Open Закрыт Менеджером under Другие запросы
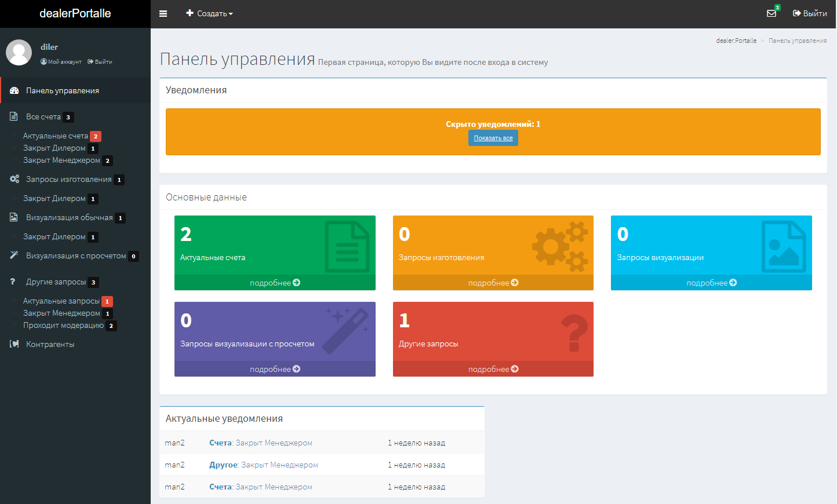This screenshot has width=837, height=504. tap(61, 313)
